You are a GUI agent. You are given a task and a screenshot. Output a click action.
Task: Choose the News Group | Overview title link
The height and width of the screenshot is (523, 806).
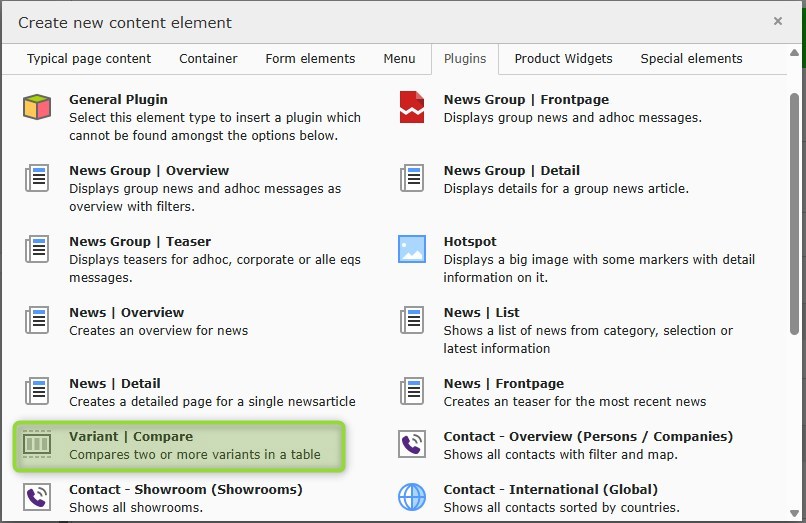149,171
